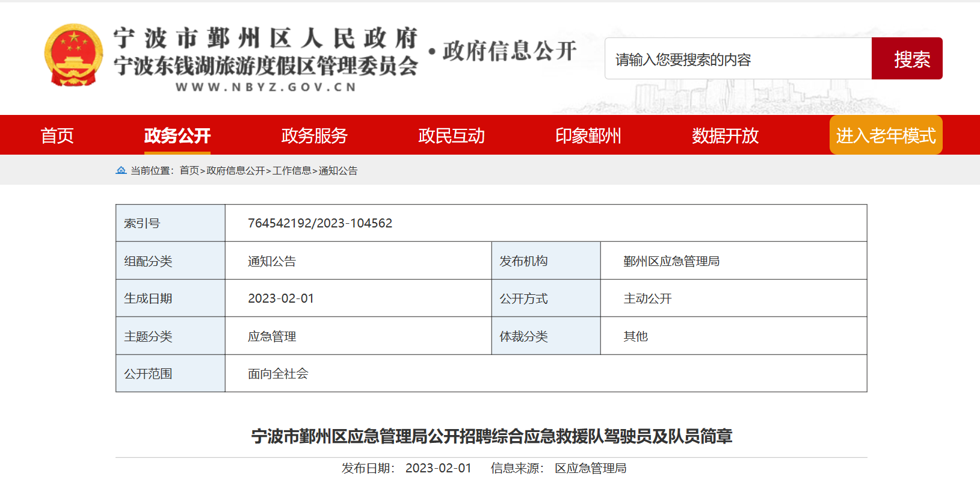Click the 主动公开 value cell
Screen dimensions: 980x482
click(734, 298)
